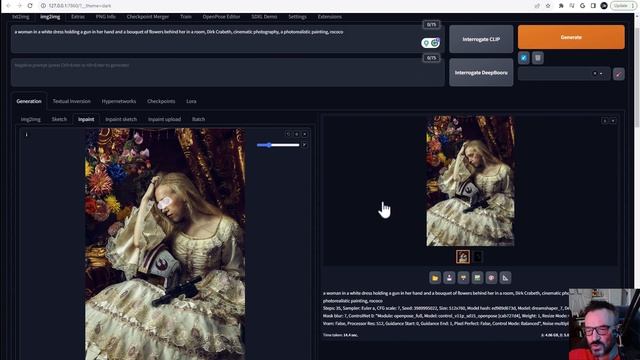Clear selected styles with x
Image resolution: width=640 pixels, height=360 pixels.
[x=594, y=73]
